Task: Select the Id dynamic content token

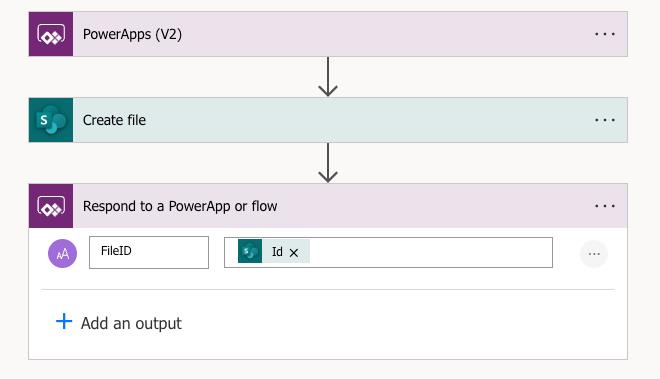Action: pos(274,251)
